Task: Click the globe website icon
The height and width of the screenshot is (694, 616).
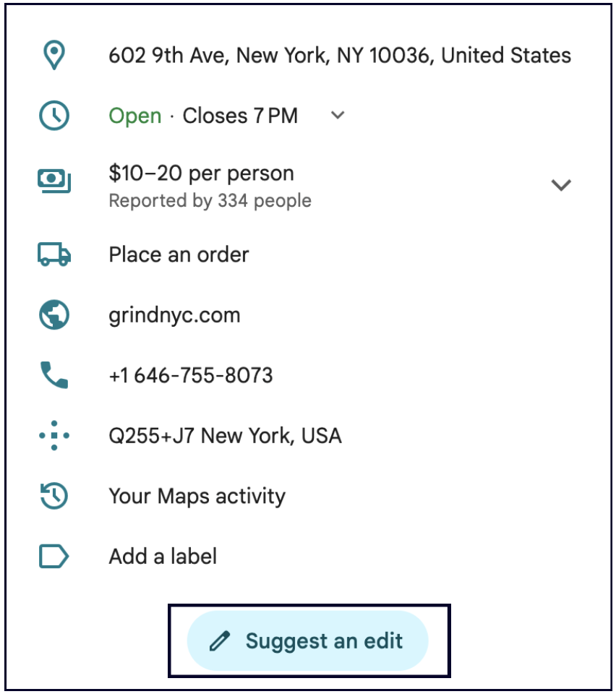Action: click(54, 315)
